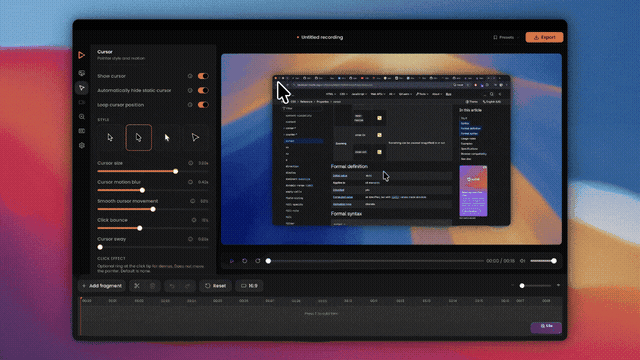Open the settings gear in sidebar

coord(82,145)
